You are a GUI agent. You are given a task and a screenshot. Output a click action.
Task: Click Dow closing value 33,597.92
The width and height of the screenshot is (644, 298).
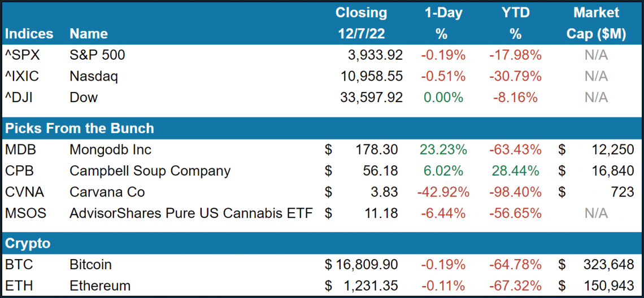(x=371, y=98)
